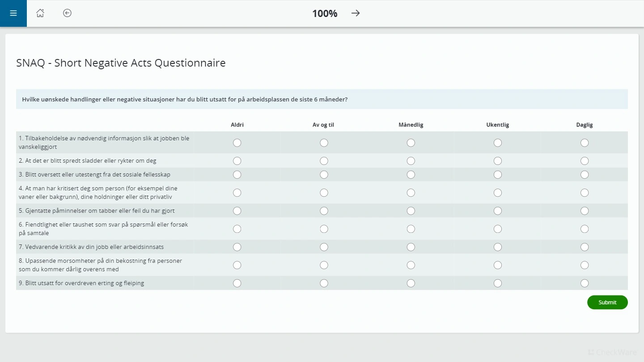The height and width of the screenshot is (362, 644).
Task: Go to the home page icon
Action: coord(40,13)
